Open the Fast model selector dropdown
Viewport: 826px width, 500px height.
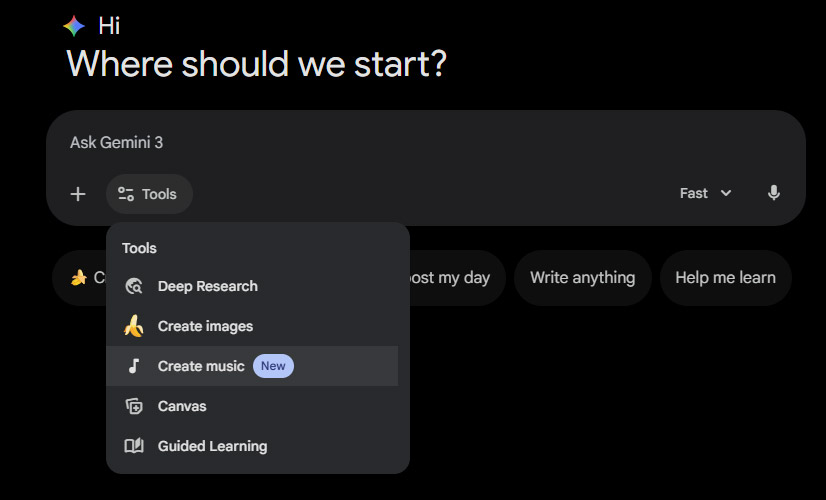tap(705, 193)
